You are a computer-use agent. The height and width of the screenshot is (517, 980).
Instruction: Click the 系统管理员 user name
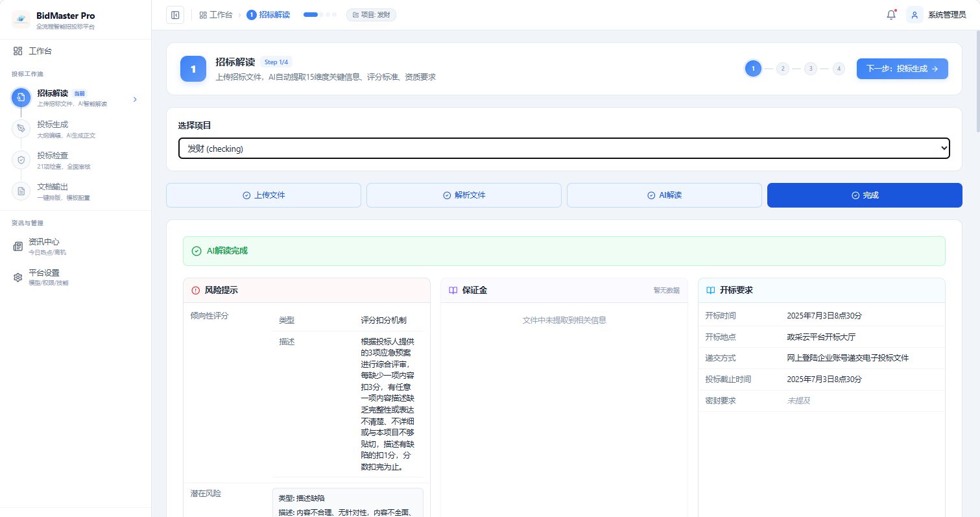[x=947, y=15]
